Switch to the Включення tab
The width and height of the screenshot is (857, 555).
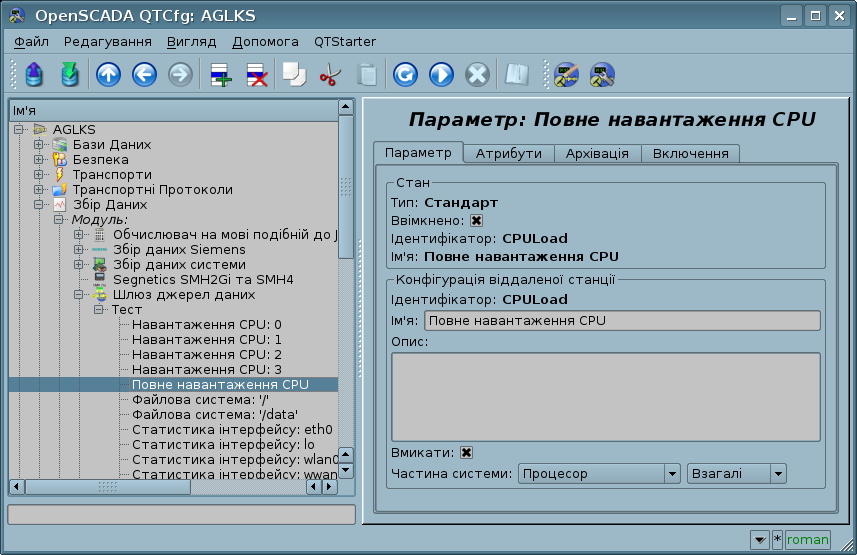tap(690, 154)
